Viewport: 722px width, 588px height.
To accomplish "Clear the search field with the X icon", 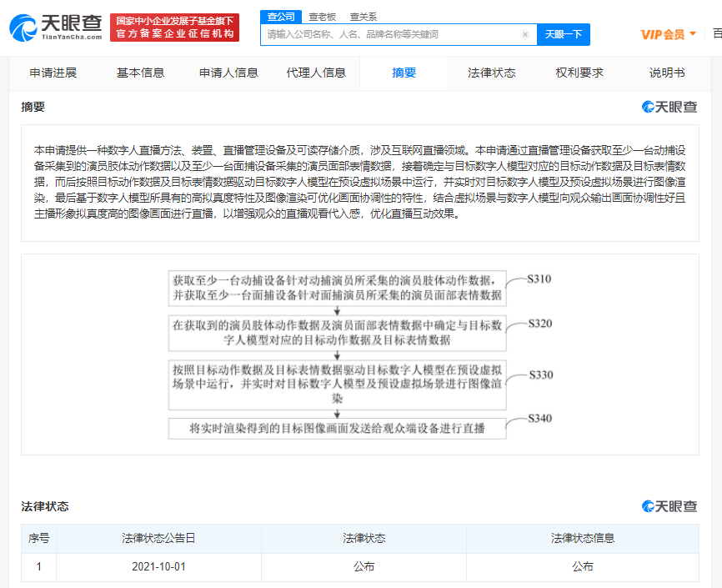I will pos(525,34).
